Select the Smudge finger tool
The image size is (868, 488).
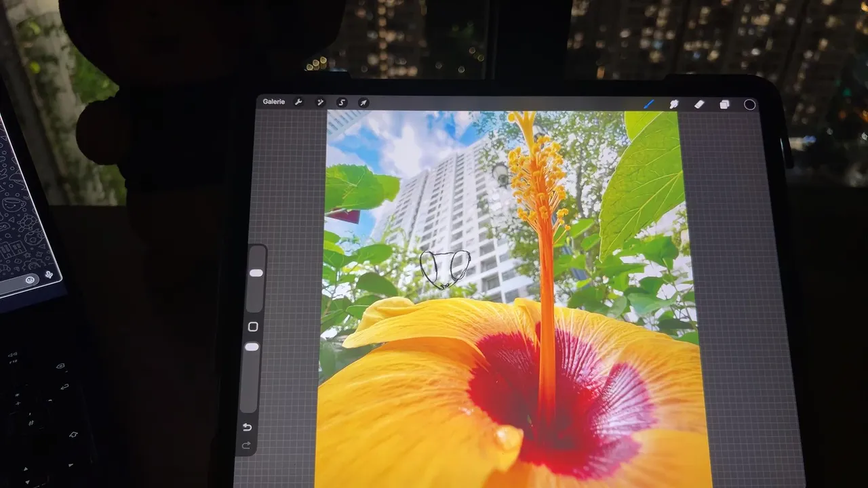674,104
